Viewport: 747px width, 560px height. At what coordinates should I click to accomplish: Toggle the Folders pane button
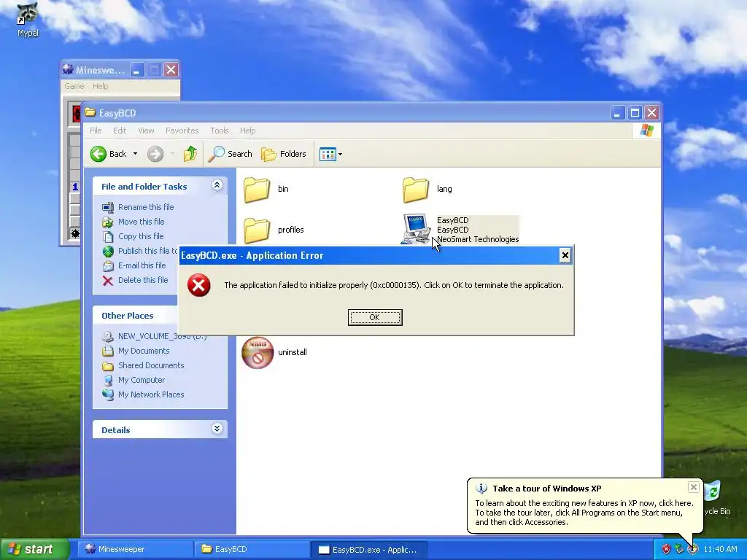[x=284, y=154]
